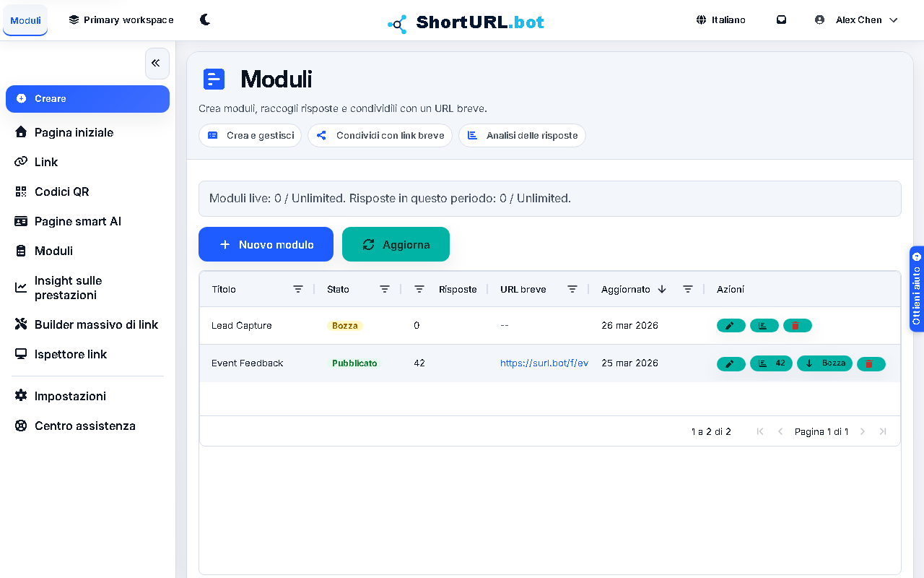Click the Creare button in sidebar
This screenshot has width=924, height=578.
[87, 99]
